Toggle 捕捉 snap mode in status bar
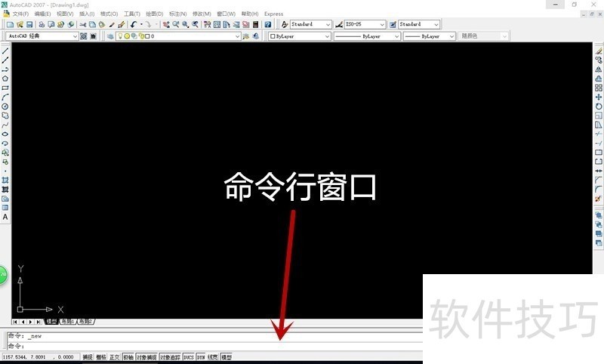The height and width of the screenshot is (364, 604). [88, 357]
